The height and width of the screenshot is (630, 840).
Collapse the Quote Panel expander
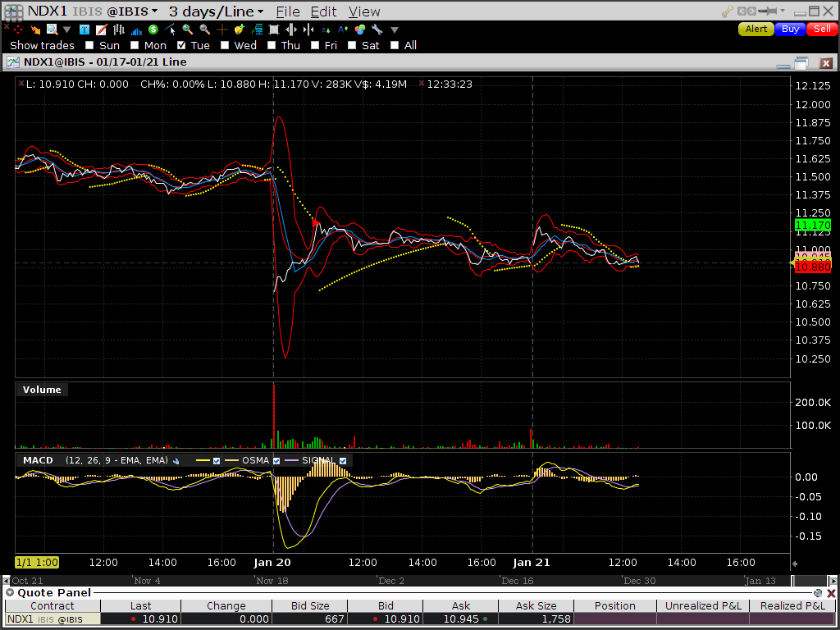pos(10,593)
